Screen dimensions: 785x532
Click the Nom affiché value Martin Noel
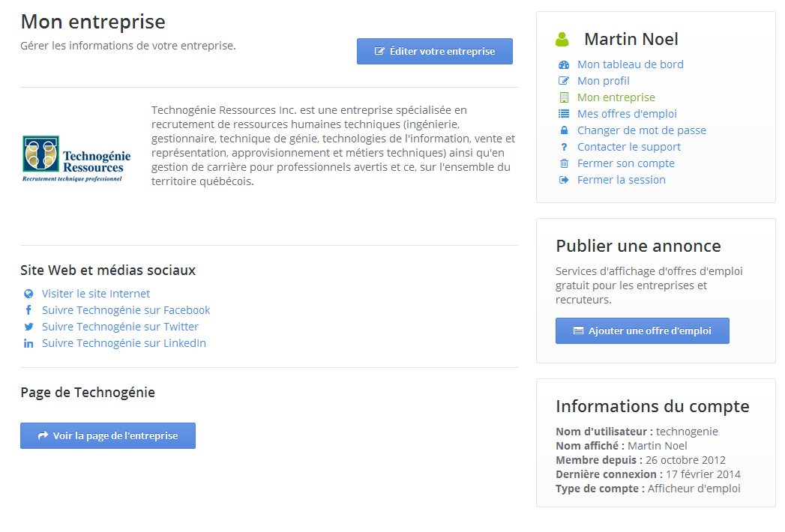[658, 446]
